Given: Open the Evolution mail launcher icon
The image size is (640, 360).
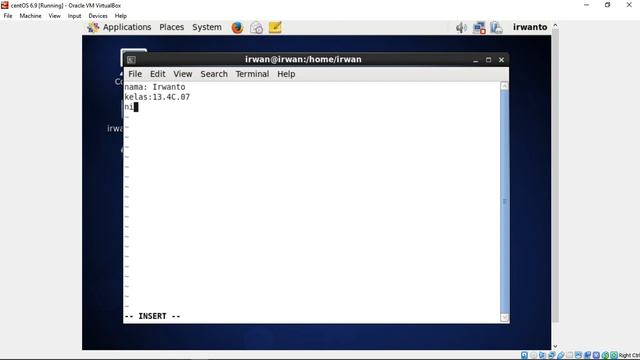Looking at the screenshot, I should pyautogui.click(x=256, y=27).
